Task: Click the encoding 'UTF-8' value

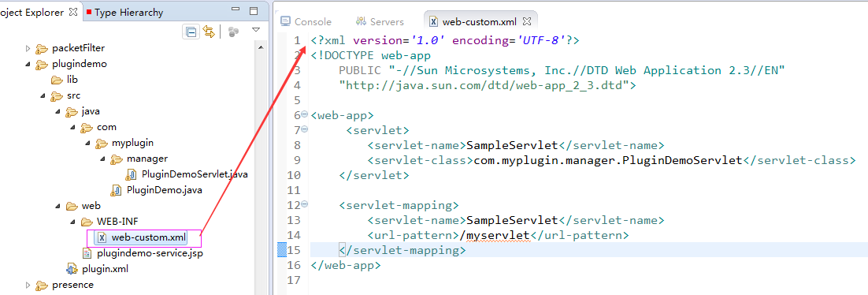Action: tap(540, 40)
